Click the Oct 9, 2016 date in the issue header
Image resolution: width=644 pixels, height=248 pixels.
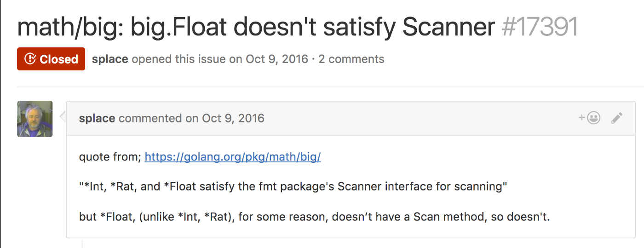277,59
